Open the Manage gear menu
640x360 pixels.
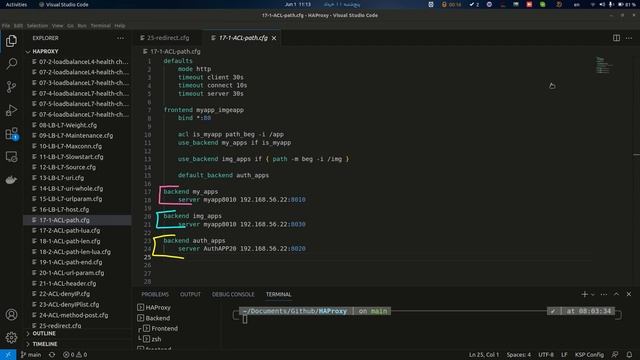pos(11,338)
